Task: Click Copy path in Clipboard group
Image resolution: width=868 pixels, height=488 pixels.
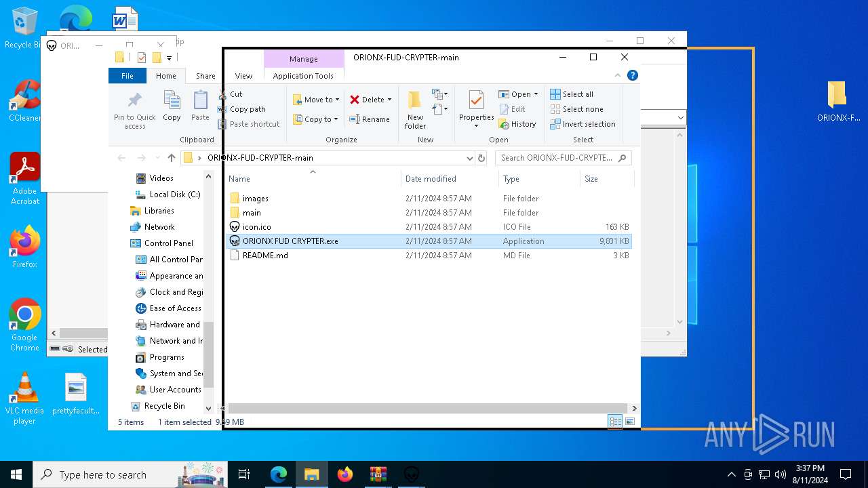Action: pos(242,109)
